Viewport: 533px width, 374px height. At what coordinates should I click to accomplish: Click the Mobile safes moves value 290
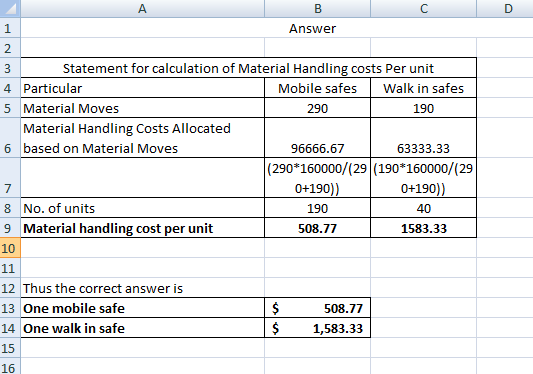[317, 108]
